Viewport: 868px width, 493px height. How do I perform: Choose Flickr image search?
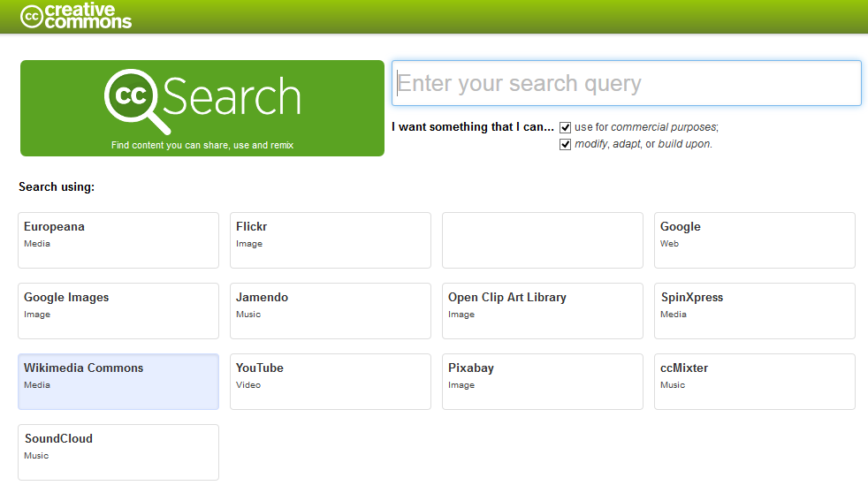point(330,239)
